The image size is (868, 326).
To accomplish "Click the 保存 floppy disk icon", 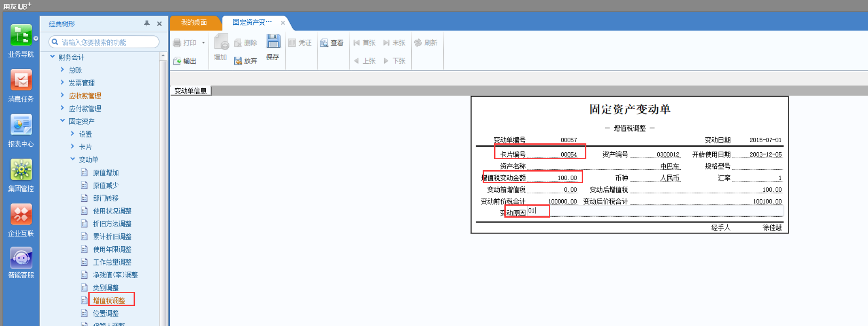I will (x=273, y=41).
